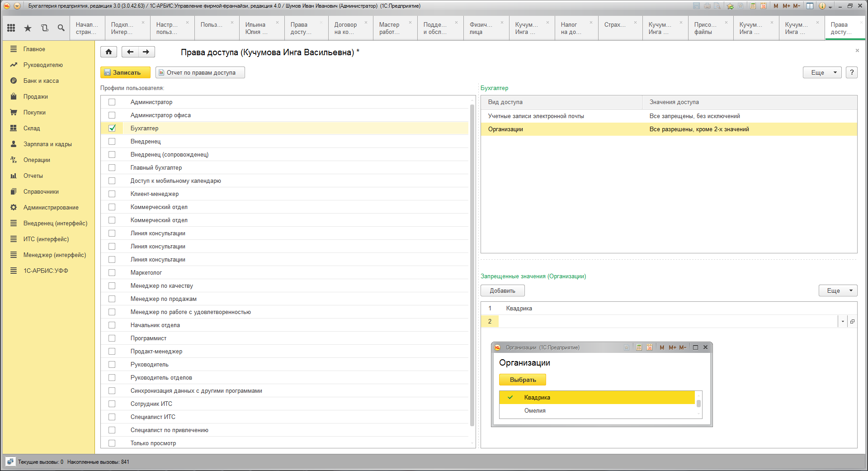Click scrollbar in Организации dialog list
Screen dimensions: 868x471
pyautogui.click(x=698, y=404)
